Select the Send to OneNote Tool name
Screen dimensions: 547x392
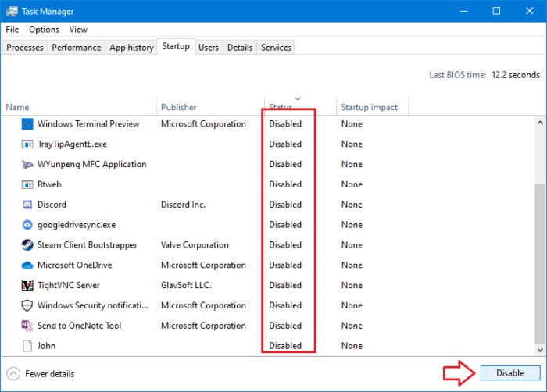79,326
